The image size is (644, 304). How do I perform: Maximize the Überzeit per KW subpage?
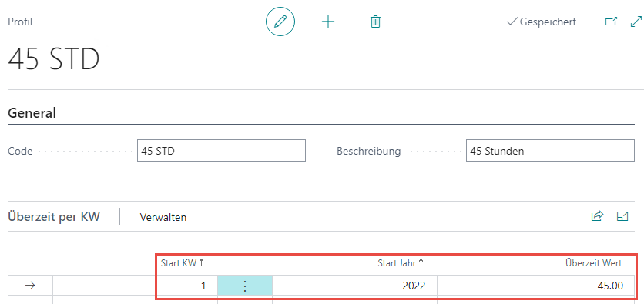(x=622, y=216)
